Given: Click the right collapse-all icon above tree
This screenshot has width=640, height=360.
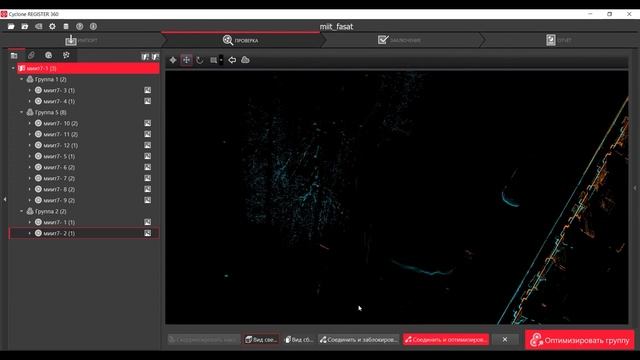Looking at the screenshot, I should (x=155, y=57).
